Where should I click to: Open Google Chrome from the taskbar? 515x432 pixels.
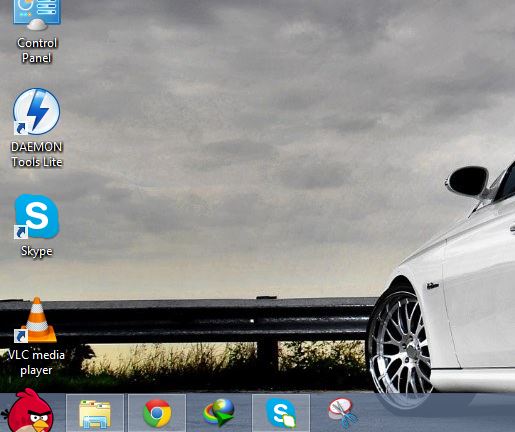(157, 413)
